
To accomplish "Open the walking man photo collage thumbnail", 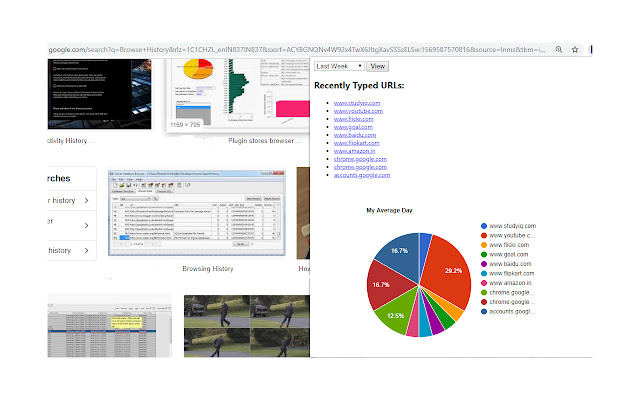I will tap(247, 326).
